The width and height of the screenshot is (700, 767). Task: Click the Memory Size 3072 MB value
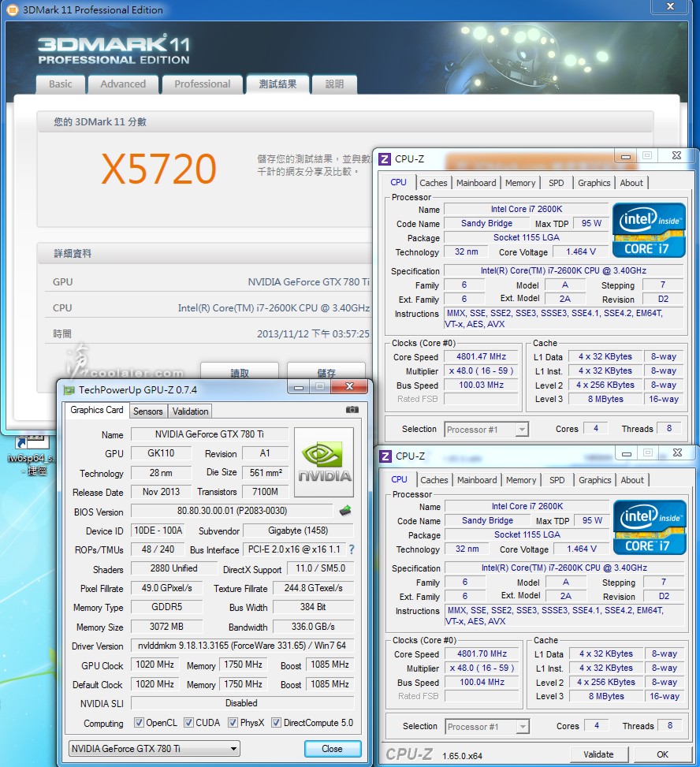pos(167,627)
